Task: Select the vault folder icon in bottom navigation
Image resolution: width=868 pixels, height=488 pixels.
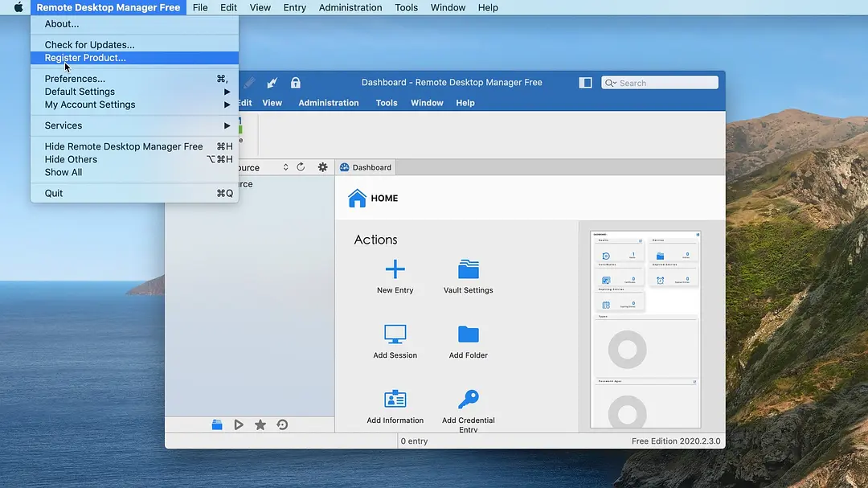Action: [x=217, y=424]
